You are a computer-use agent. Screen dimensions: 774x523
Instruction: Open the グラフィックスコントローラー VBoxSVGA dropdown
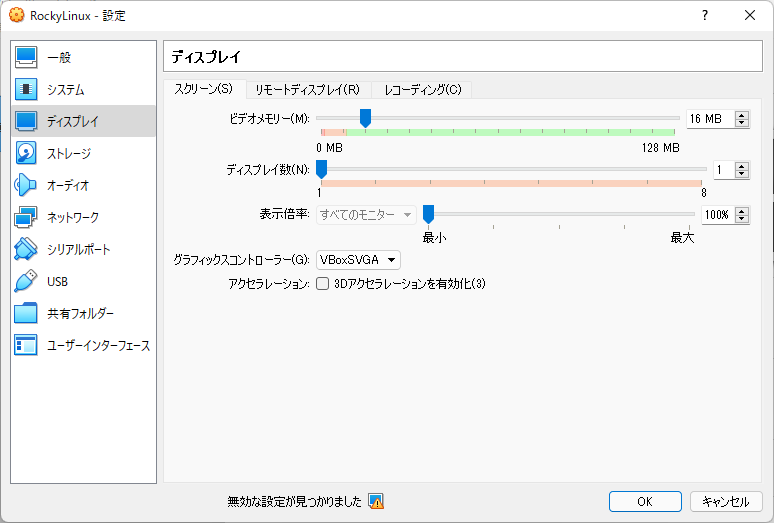358,260
